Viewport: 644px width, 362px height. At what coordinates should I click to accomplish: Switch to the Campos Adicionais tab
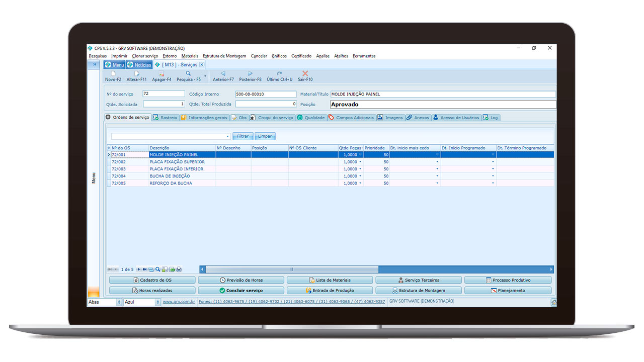pos(351,118)
